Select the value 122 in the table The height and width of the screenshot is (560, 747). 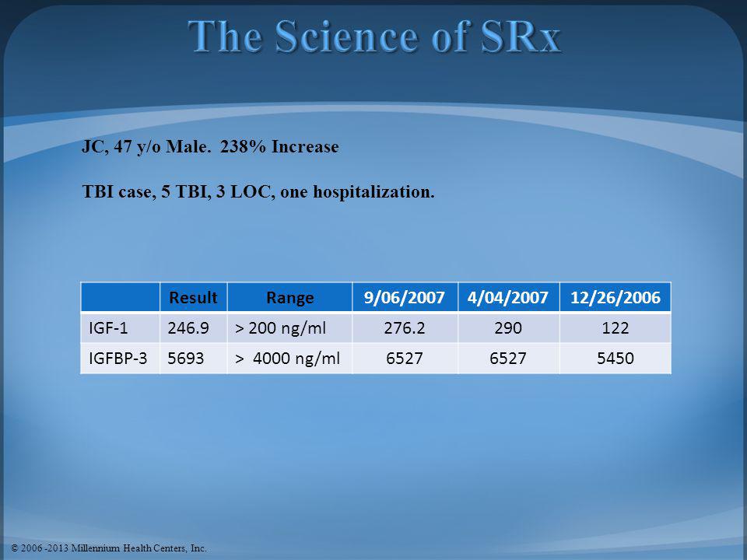click(615, 327)
